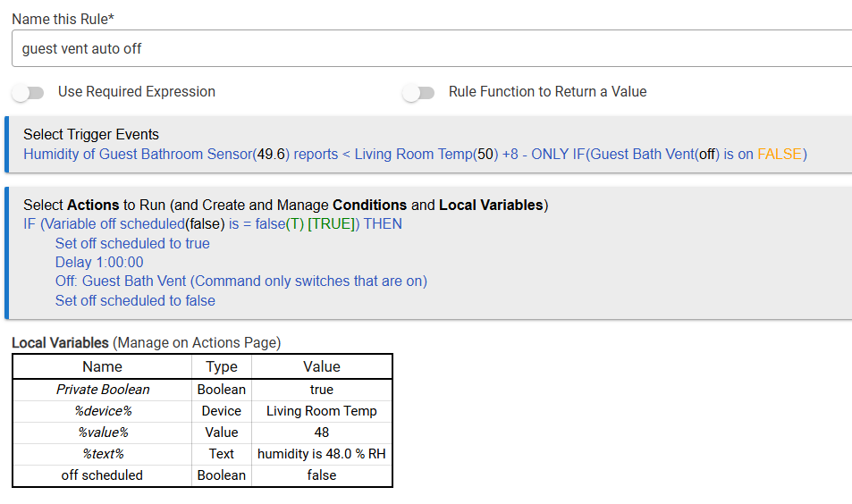Viewport: 852px width, 504px height.
Task: Select the IF Variable off scheduled condition line
Action: (213, 224)
